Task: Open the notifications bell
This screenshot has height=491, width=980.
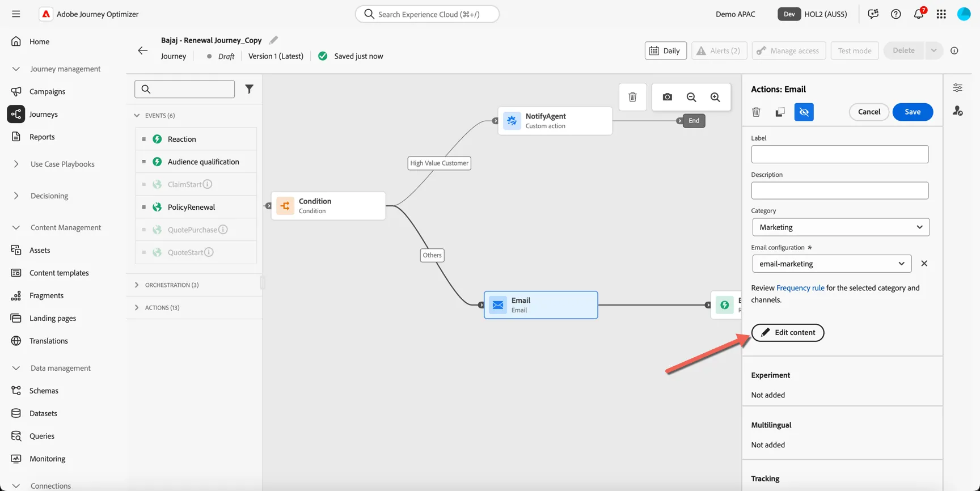Action: click(x=919, y=14)
